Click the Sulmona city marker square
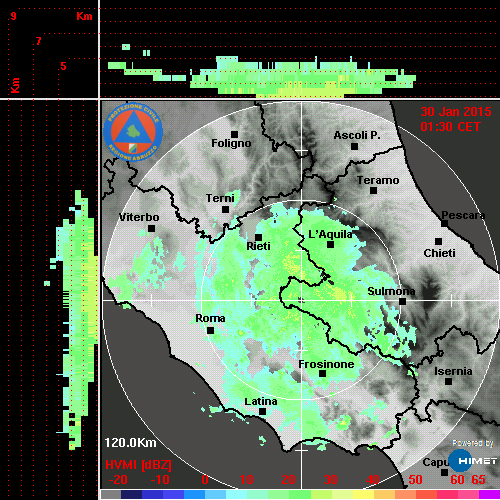The image size is (500, 500). [x=403, y=302]
